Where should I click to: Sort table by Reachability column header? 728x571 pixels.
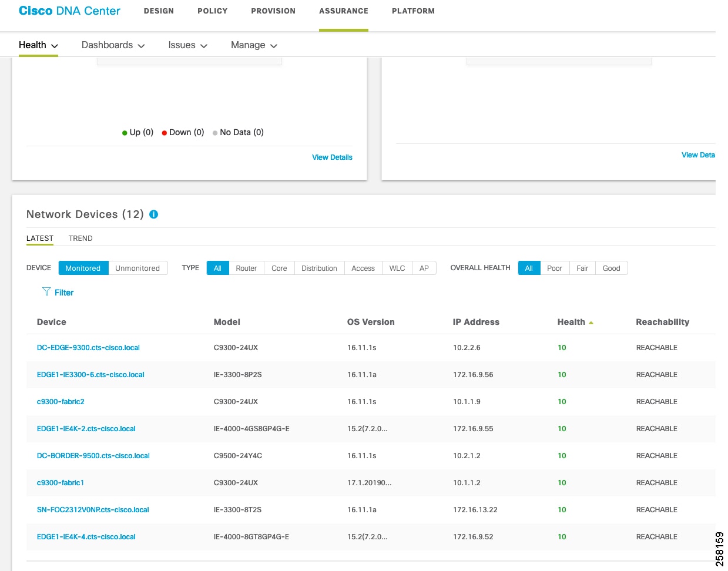(663, 322)
